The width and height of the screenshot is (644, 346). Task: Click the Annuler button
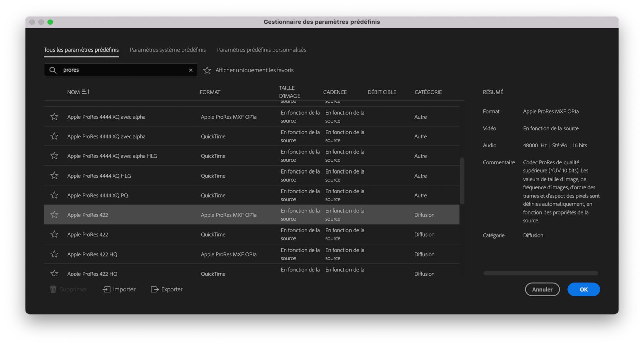(x=542, y=289)
